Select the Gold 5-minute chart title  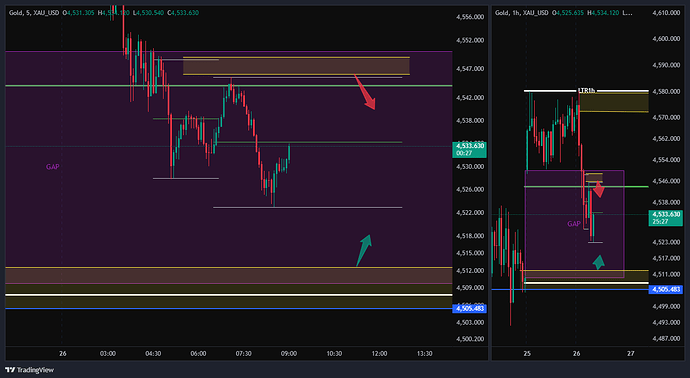[34, 13]
